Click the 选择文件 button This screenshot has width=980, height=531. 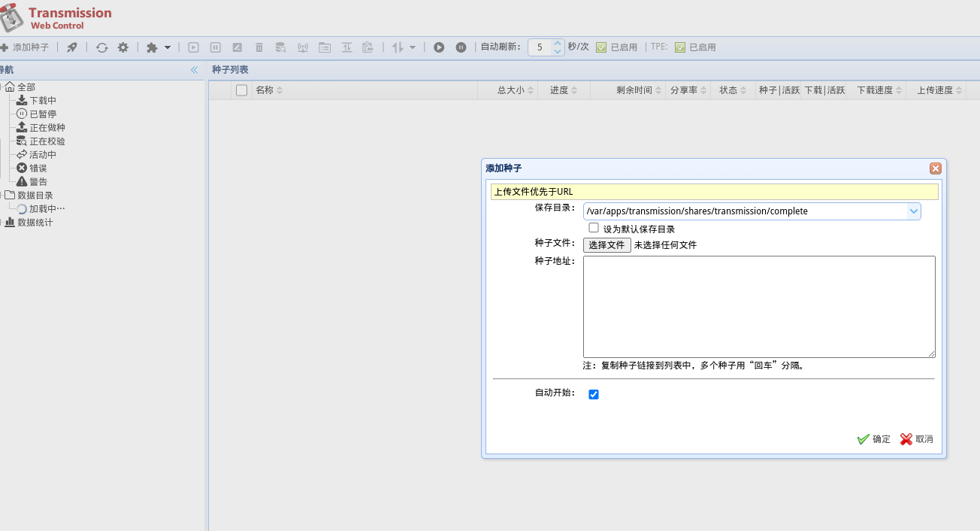point(606,245)
